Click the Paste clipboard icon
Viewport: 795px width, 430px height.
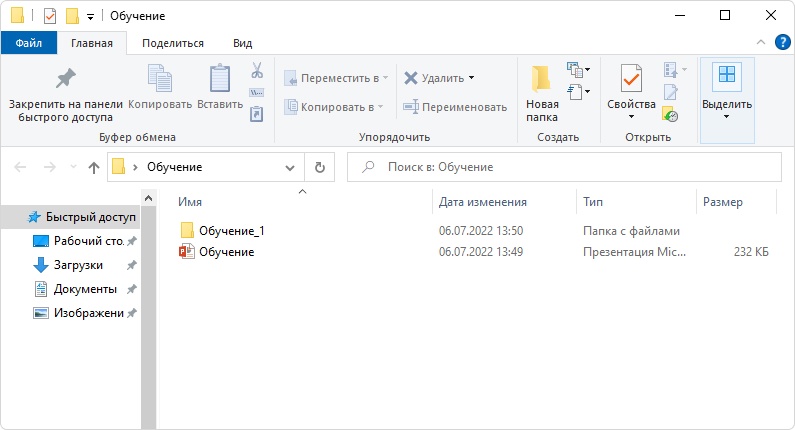(220, 78)
